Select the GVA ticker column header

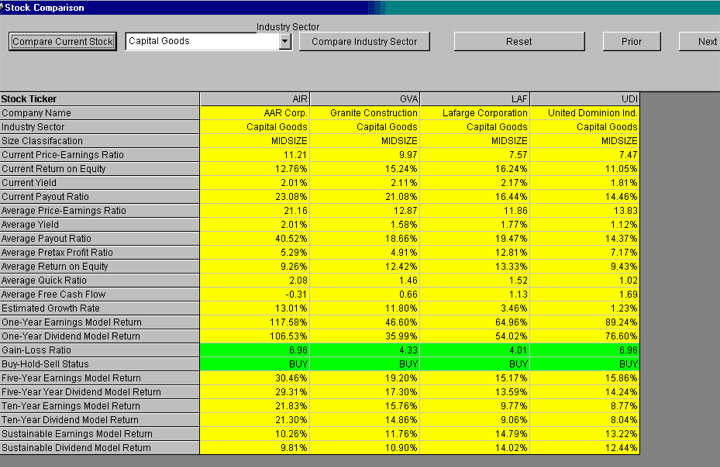coord(365,99)
